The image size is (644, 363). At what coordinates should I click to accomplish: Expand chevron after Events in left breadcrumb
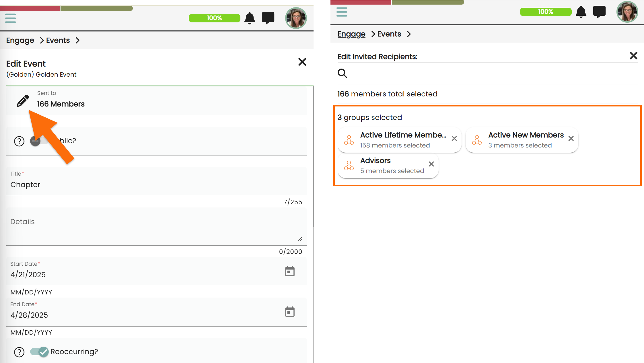pos(77,40)
